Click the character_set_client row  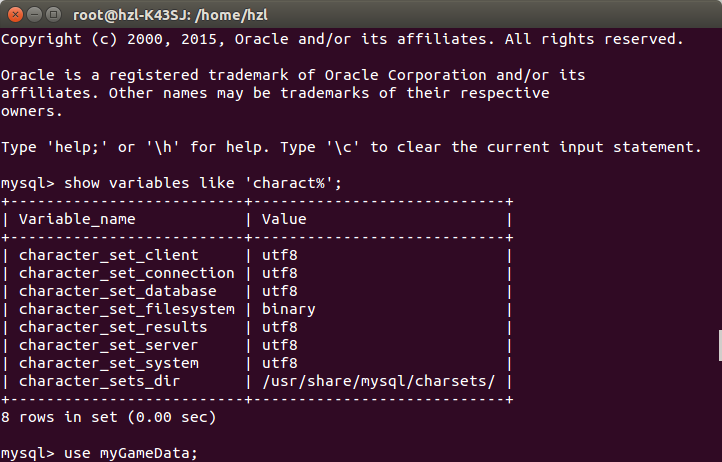coord(257,256)
